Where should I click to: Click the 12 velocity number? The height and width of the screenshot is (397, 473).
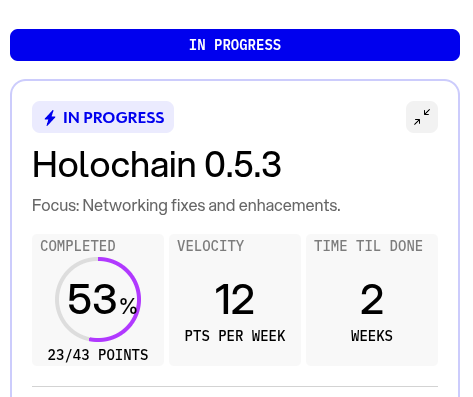235,299
